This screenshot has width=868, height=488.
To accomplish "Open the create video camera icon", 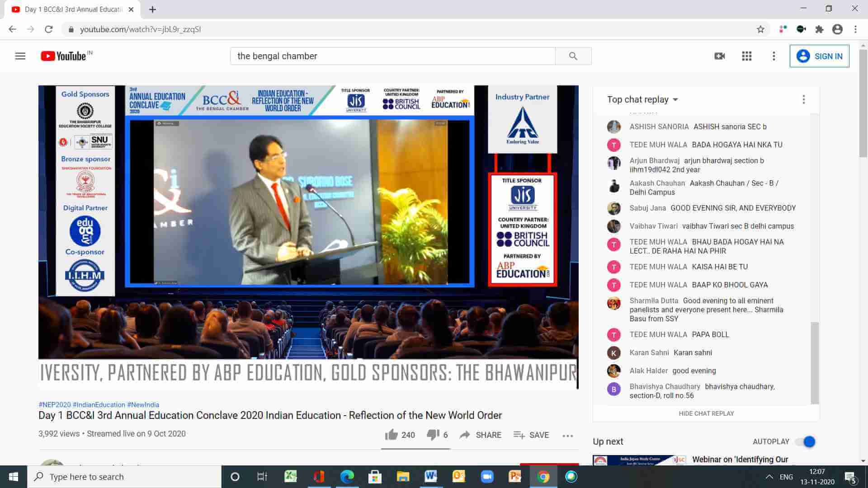I will pos(720,56).
